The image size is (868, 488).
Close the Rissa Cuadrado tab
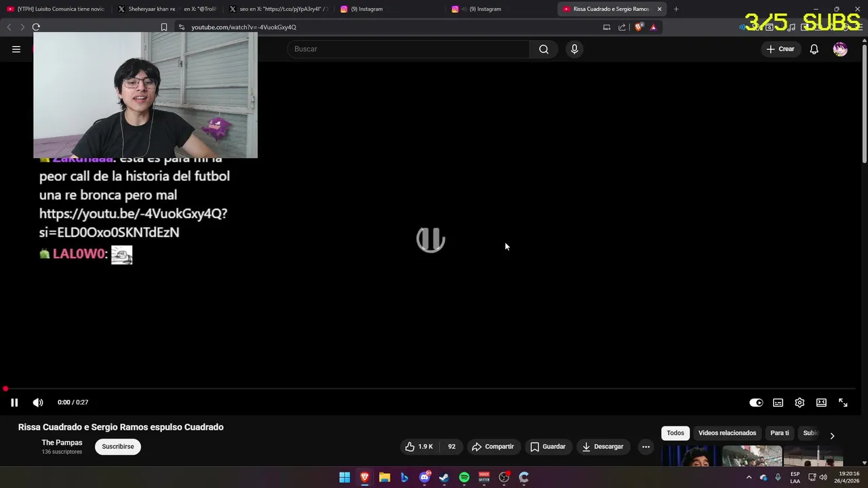click(659, 9)
